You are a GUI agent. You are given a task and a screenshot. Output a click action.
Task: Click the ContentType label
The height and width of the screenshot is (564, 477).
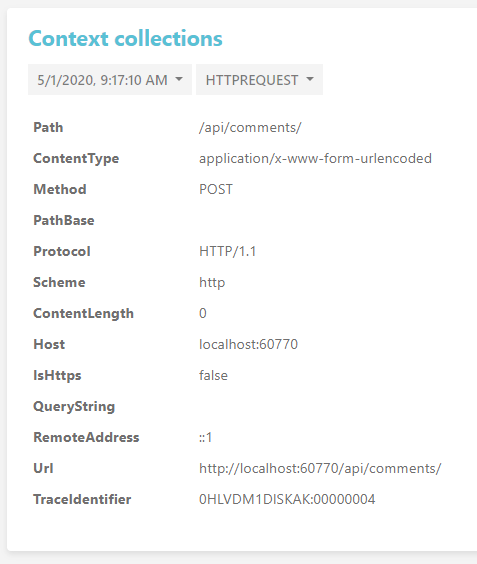(76, 159)
